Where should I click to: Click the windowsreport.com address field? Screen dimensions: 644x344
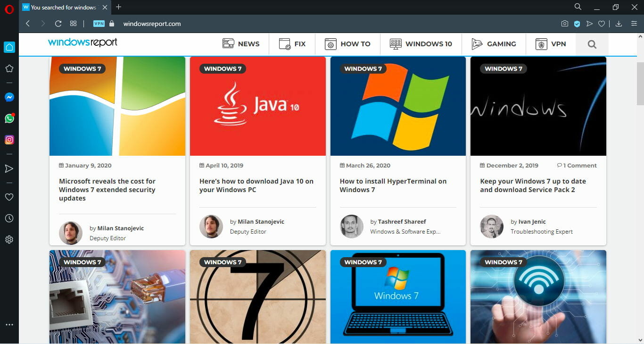point(152,24)
